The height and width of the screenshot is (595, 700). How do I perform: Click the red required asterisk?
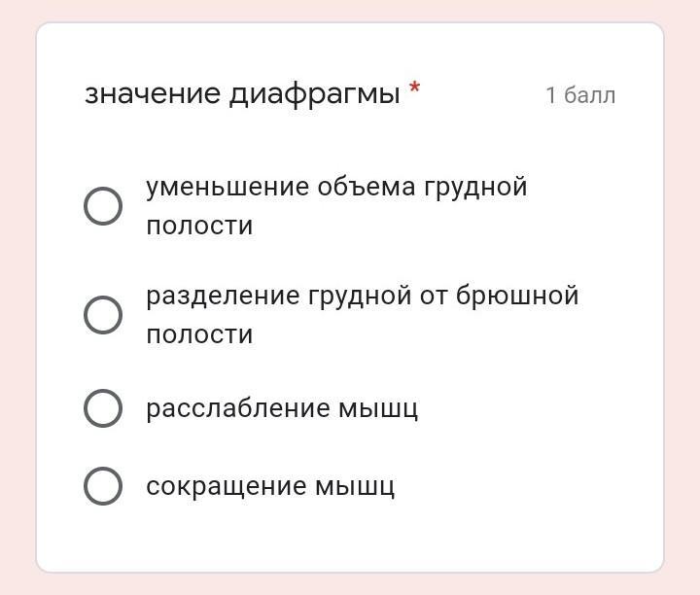[x=415, y=90]
